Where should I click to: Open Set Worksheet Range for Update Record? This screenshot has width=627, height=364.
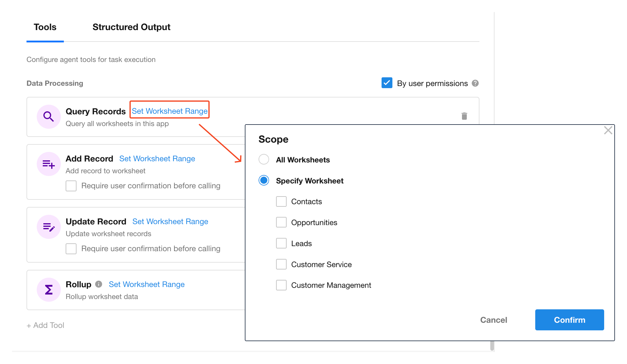coord(170,221)
